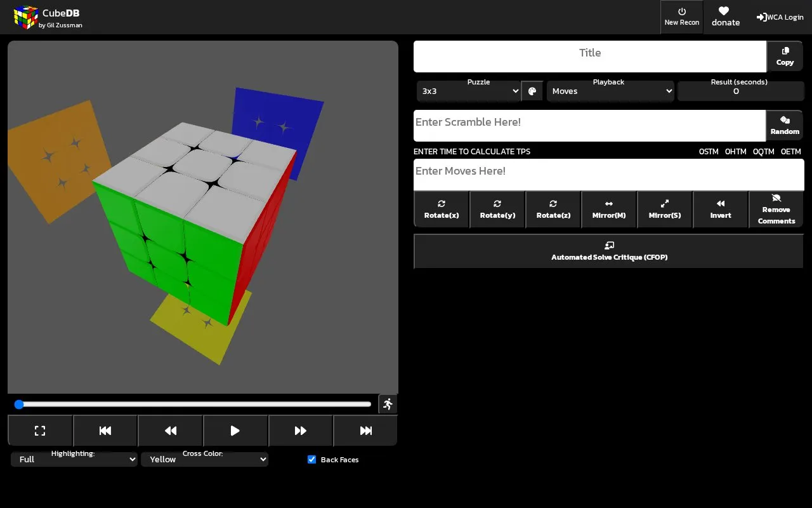Image resolution: width=812 pixels, height=508 pixels.
Task: Click the Enter Scramble Here field
Action: tap(590, 126)
